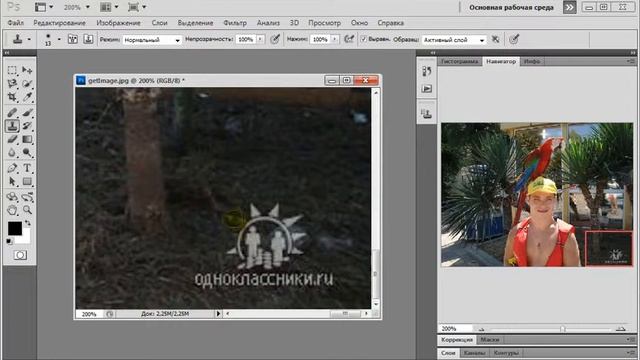Select the Lasso tool
Viewport: 640px width, 360px height.
[12, 84]
